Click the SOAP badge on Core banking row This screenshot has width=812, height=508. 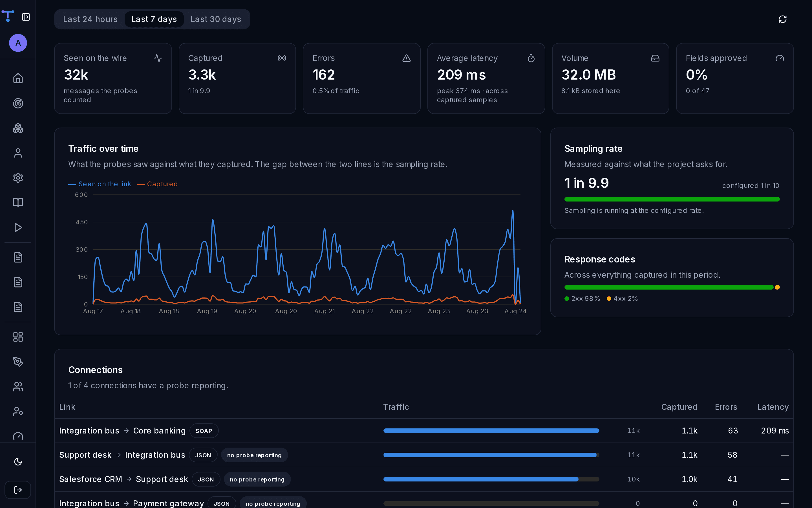[x=204, y=431]
